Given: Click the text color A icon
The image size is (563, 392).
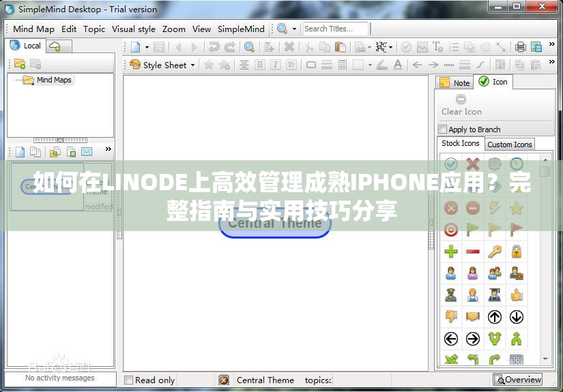Looking at the screenshot, I should pyautogui.click(x=397, y=65).
